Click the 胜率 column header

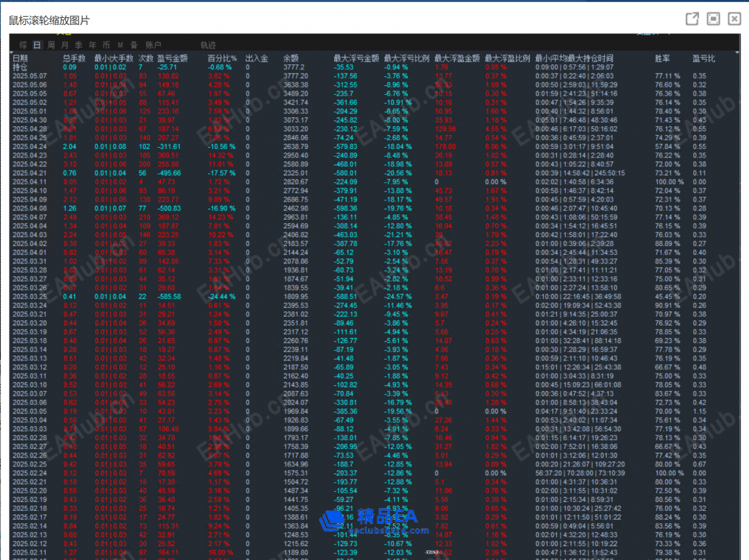662,59
